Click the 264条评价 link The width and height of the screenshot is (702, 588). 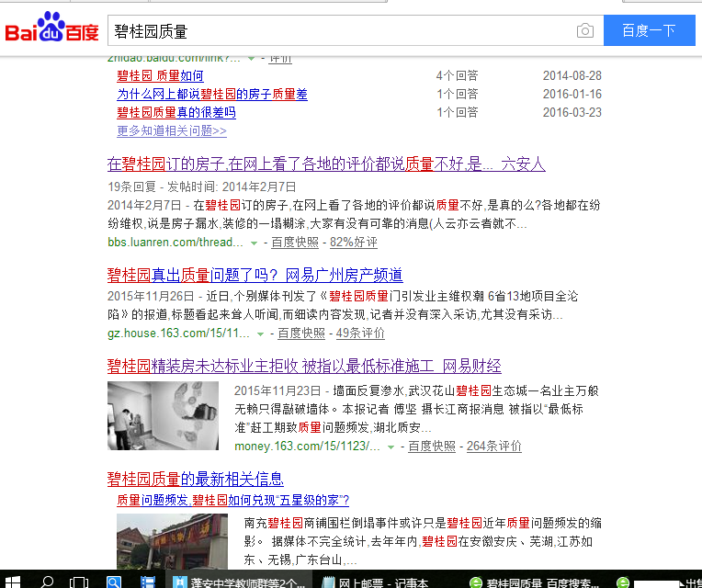493,447
